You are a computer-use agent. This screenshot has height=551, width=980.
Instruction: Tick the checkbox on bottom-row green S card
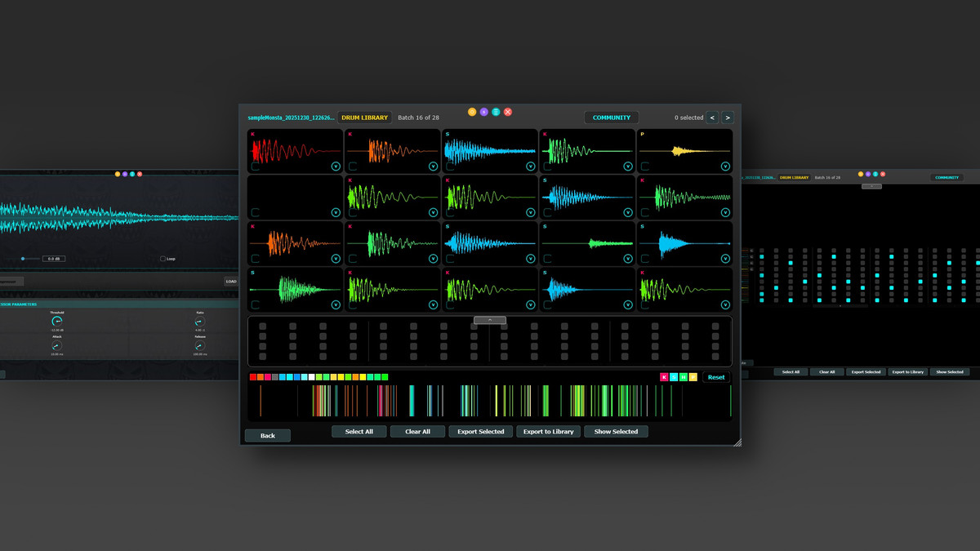click(256, 304)
